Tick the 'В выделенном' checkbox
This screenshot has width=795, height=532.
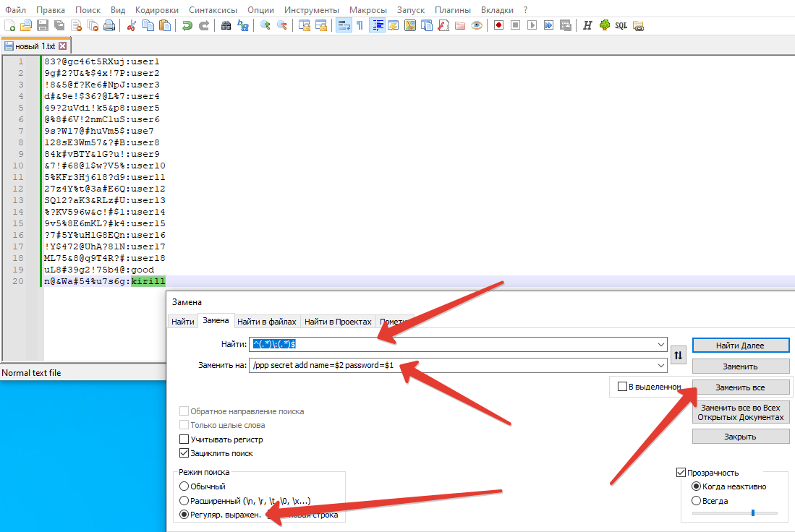pyautogui.click(x=623, y=387)
